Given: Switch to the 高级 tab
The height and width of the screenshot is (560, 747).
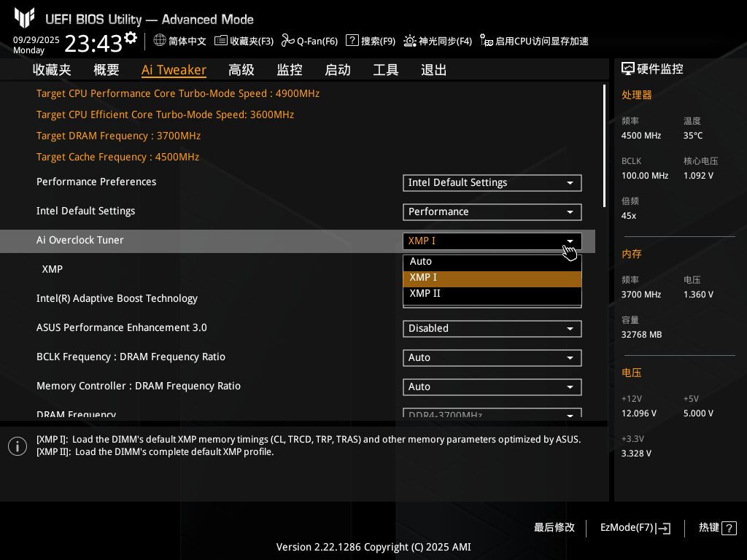Looking at the screenshot, I should (x=241, y=70).
